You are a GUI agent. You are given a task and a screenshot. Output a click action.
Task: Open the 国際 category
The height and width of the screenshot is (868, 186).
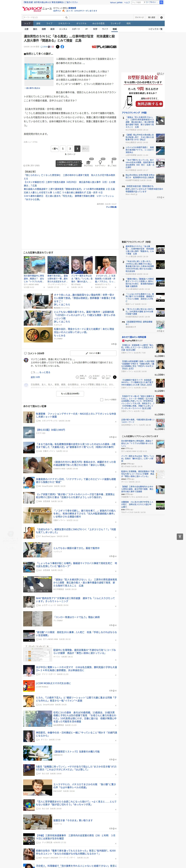coord(44,29)
